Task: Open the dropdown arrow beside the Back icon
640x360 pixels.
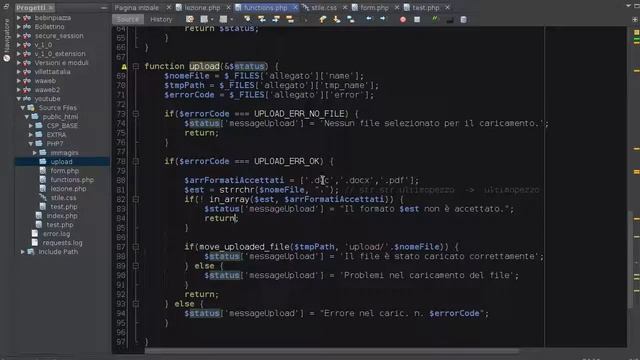Action: [x=212, y=19]
